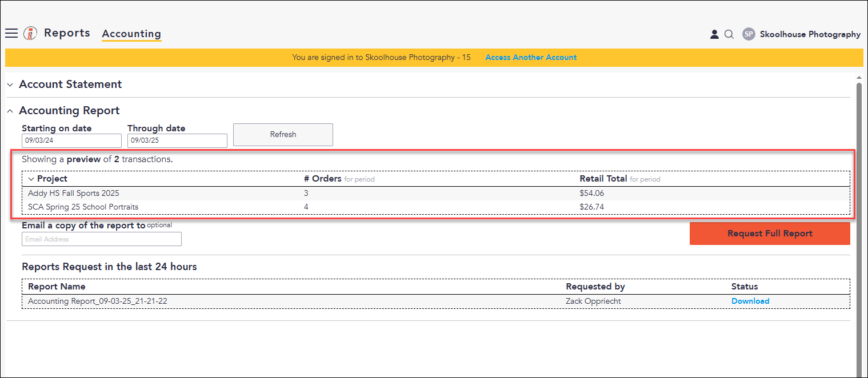Open the user profile icon
Screen dimensions: 868x378
[x=714, y=34]
